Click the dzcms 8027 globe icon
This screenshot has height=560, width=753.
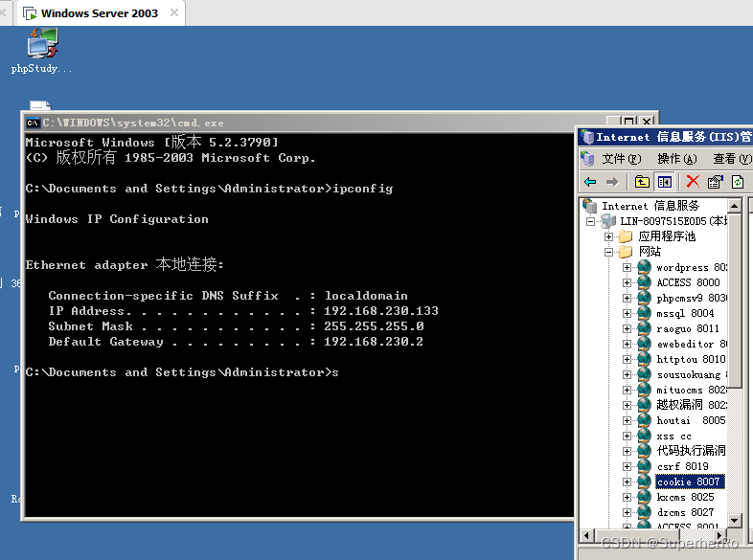[644, 512]
